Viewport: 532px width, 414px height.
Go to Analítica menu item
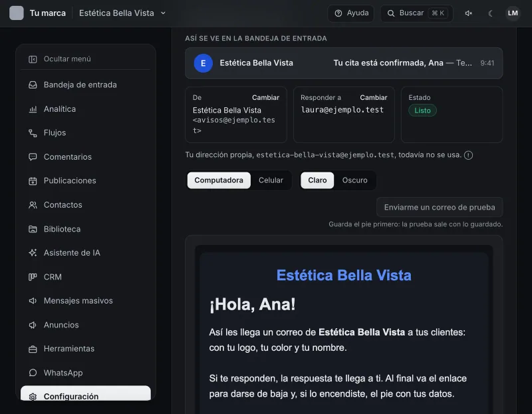point(86,109)
